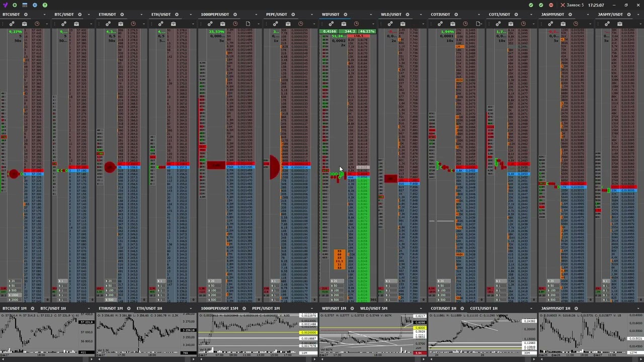
Task: Open 1000PEPEUSDT panel toolbar dropdown arrow
Action: [x=258, y=24]
